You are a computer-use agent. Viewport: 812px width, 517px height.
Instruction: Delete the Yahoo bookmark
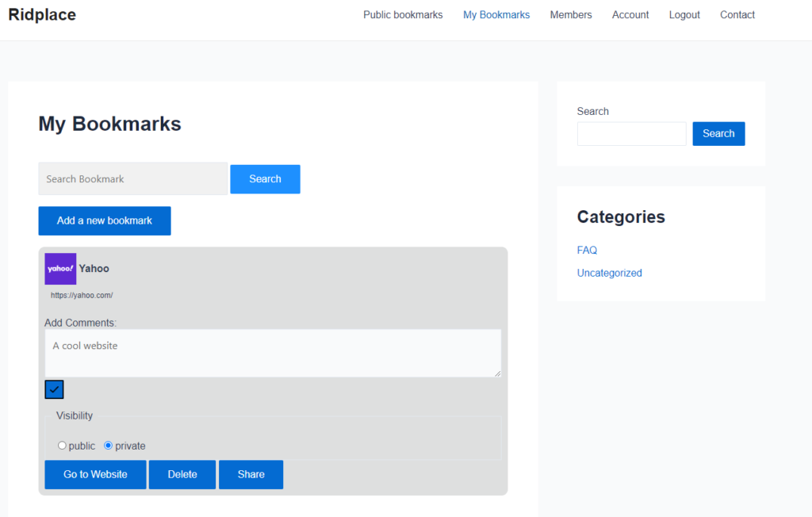click(182, 474)
